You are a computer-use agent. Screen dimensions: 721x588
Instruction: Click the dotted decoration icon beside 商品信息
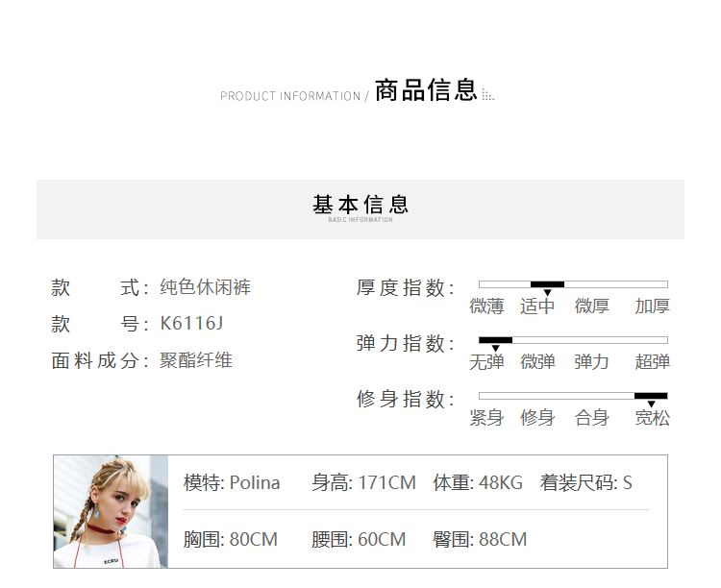pos(487,95)
